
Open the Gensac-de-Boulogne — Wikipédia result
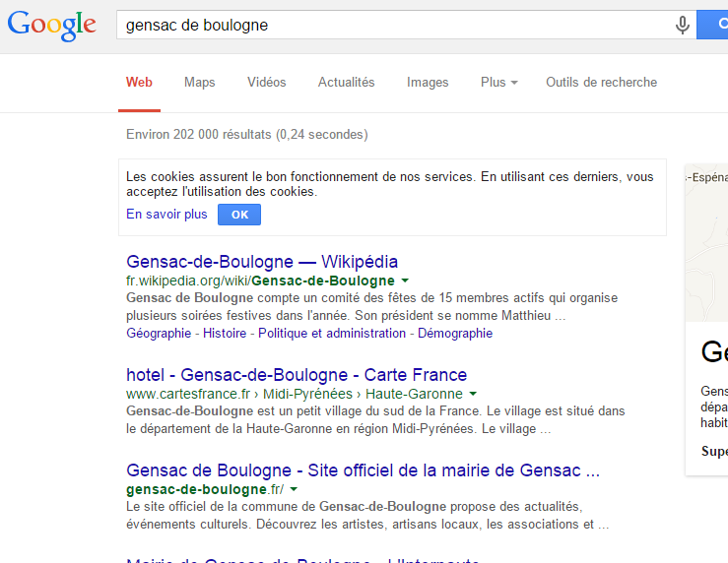(262, 262)
